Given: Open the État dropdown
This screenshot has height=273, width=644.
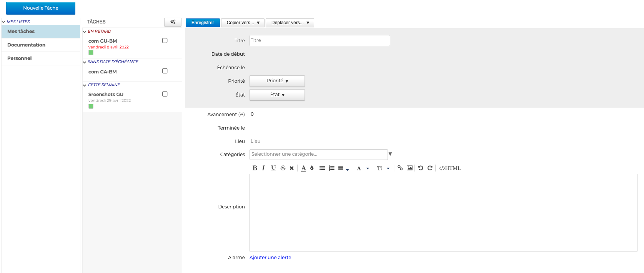Looking at the screenshot, I should [x=277, y=95].
